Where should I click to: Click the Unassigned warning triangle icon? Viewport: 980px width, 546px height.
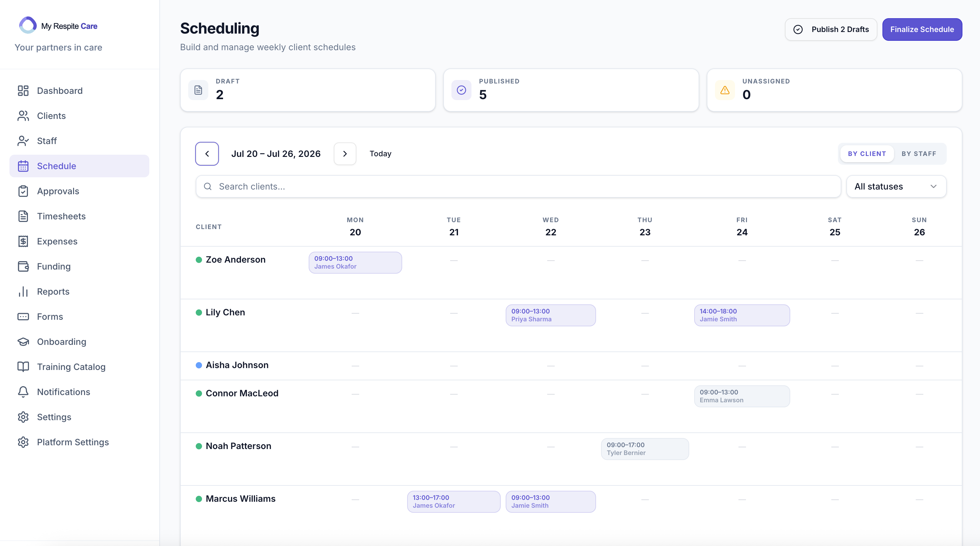[x=725, y=90]
